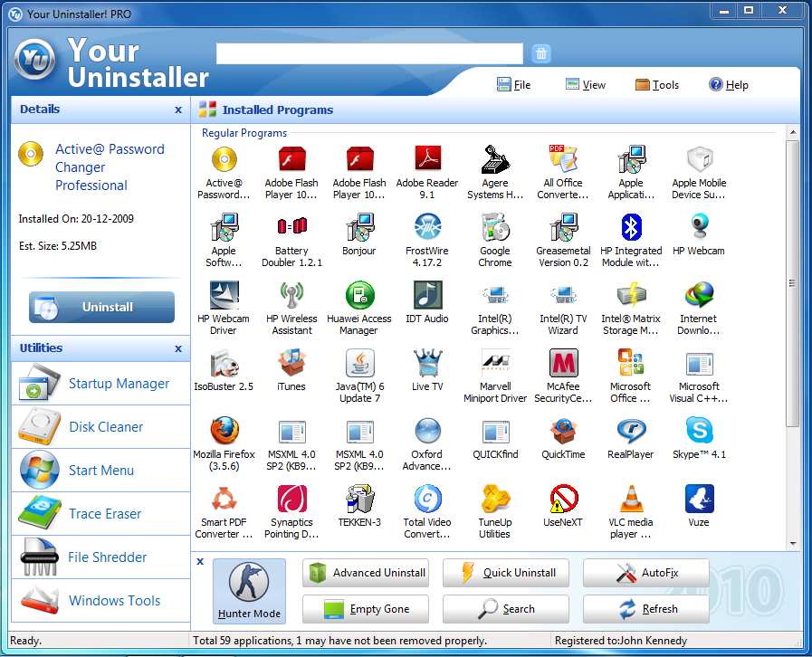Open Start Menu utility
Screen dimensions: 812x657
pos(101,471)
